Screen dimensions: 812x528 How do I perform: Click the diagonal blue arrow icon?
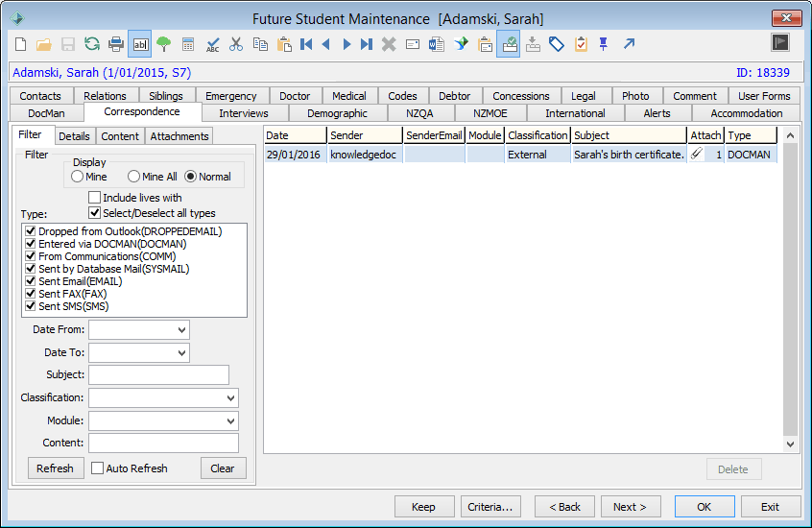(x=629, y=44)
